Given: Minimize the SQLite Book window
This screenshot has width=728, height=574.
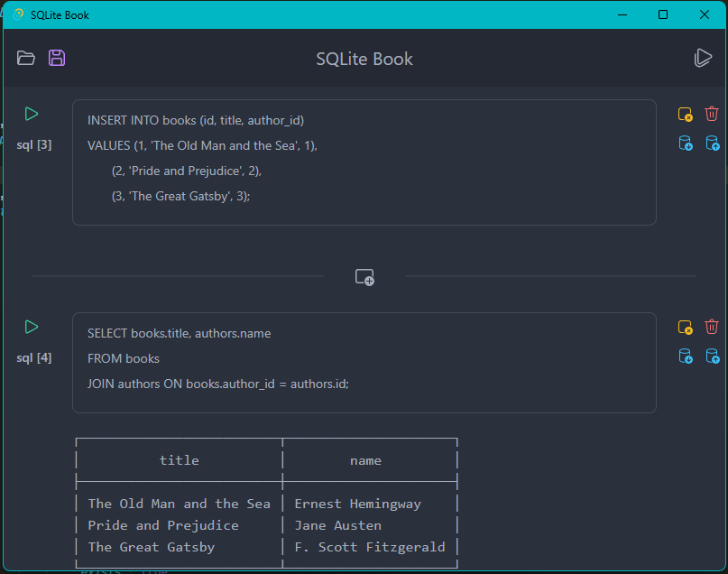Looking at the screenshot, I should 622,14.
